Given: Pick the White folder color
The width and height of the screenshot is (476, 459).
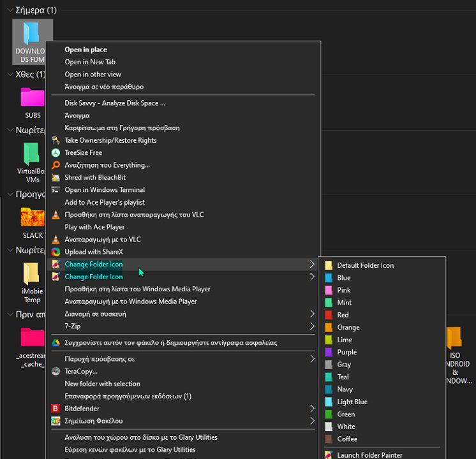Looking at the screenshot, I should [x=382, y=427].
